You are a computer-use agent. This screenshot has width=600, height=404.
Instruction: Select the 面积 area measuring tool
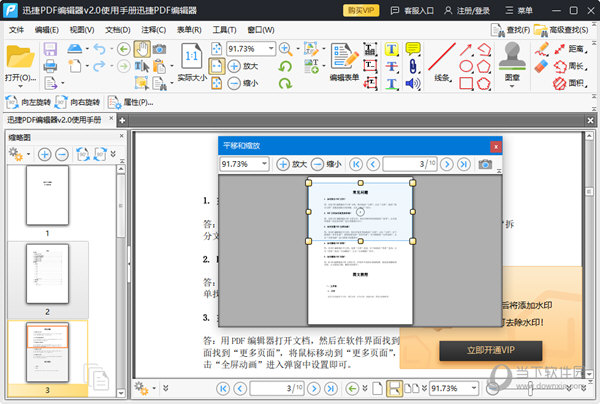click(569, 83)
